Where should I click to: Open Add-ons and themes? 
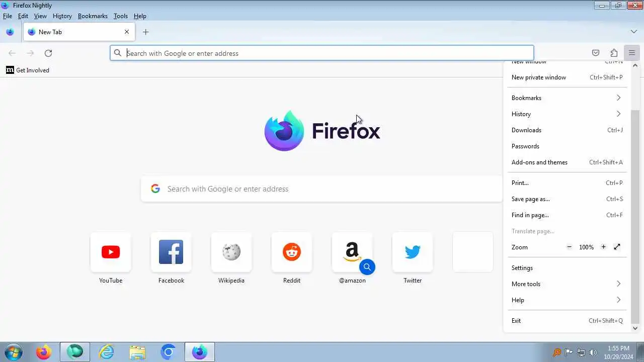point(567,162)
